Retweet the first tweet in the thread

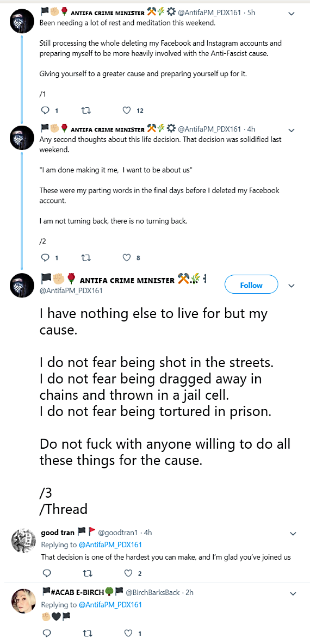(86, 110)
